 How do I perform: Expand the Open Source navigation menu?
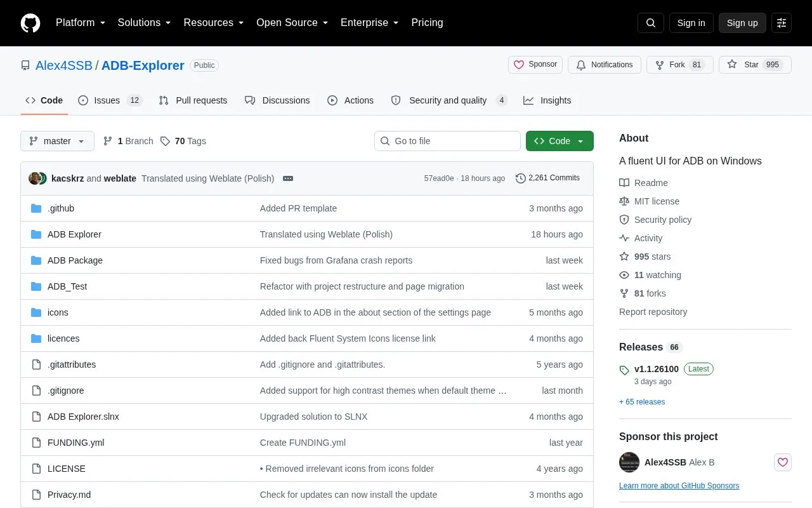point(292,23)
